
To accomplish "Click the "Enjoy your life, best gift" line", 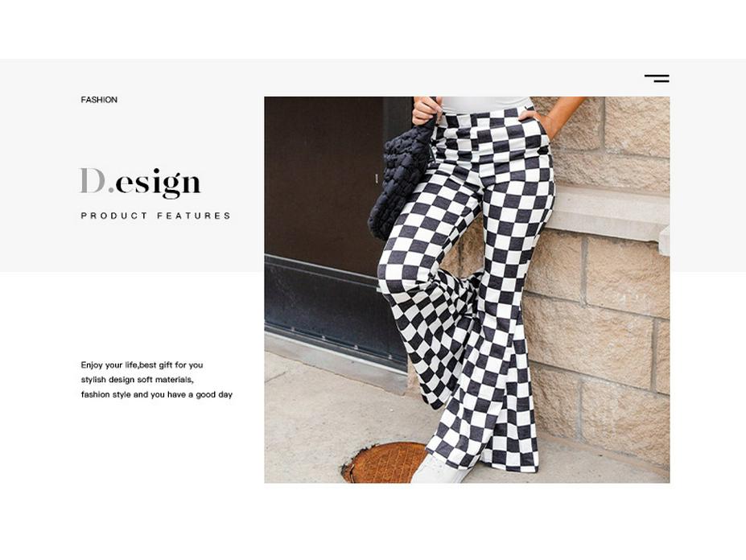I will 142,365.
